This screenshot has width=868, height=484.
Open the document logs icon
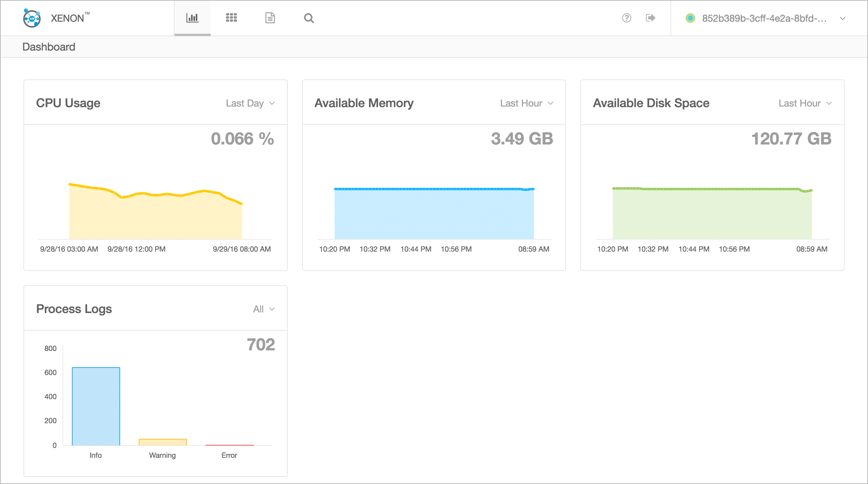(270, 18)
